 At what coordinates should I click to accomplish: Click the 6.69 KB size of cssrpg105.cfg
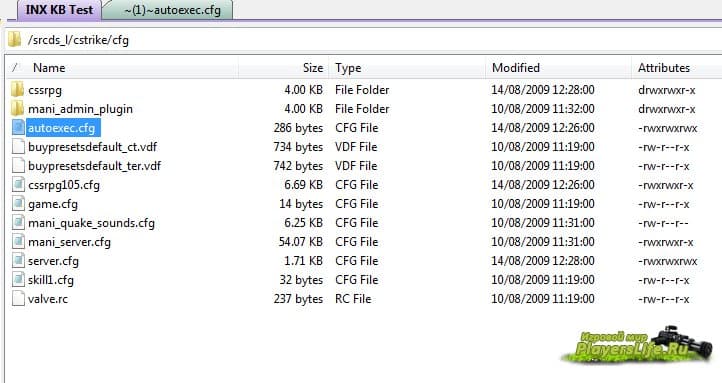303,185
